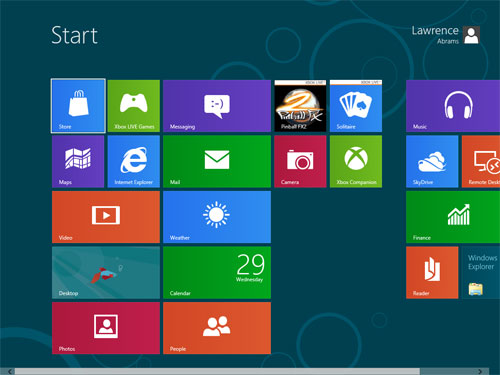
Task: Open Internet Explorer tile
Action: coord(134,161)
